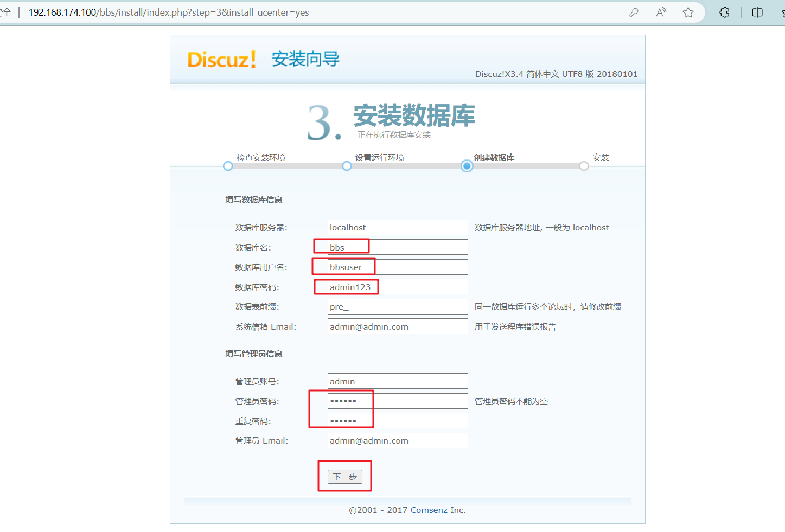Click the 管理员密码不能为空 hint text

pyautogui.click(x=511, y=401)
